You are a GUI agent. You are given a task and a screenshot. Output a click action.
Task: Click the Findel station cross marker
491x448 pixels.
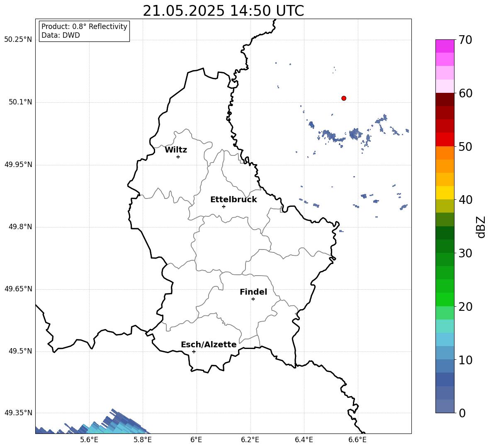[x=253, y=299]
